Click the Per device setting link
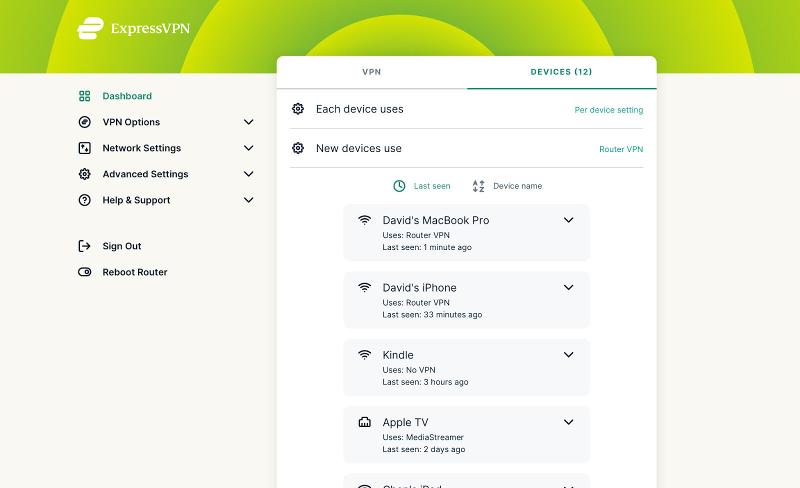Viewport: 800px width, 488px height. [609, 110]
